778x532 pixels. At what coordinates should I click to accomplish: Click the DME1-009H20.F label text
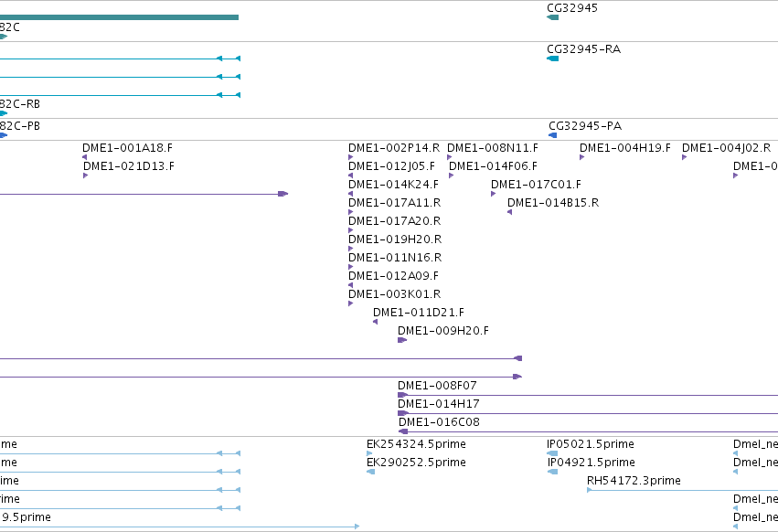pos(443,331)
